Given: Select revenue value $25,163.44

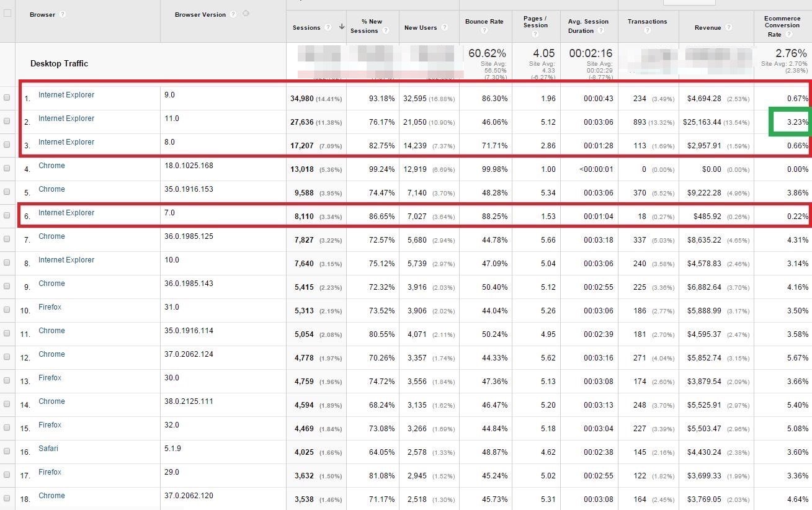Looking at the screenshot, I should tap(702, 122).
